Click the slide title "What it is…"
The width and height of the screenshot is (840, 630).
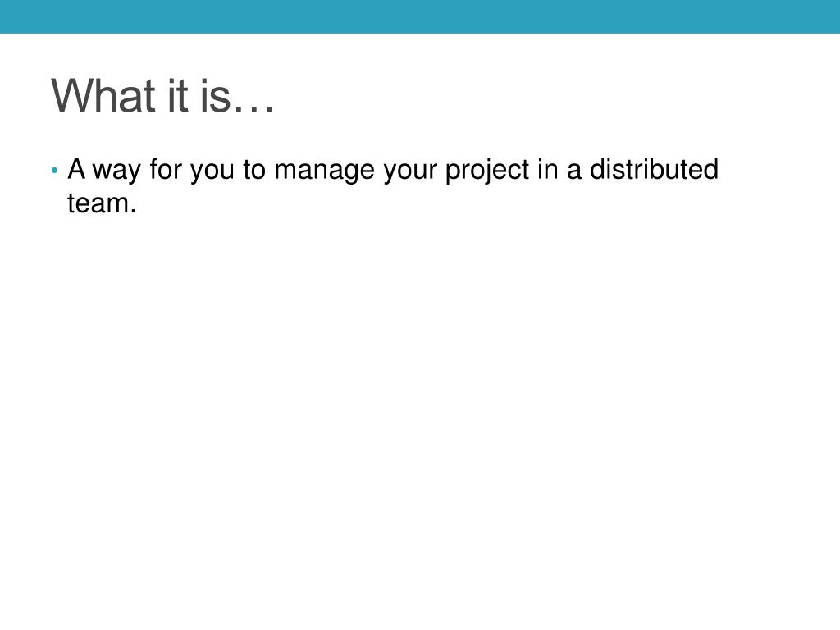[x=163, y=95]
